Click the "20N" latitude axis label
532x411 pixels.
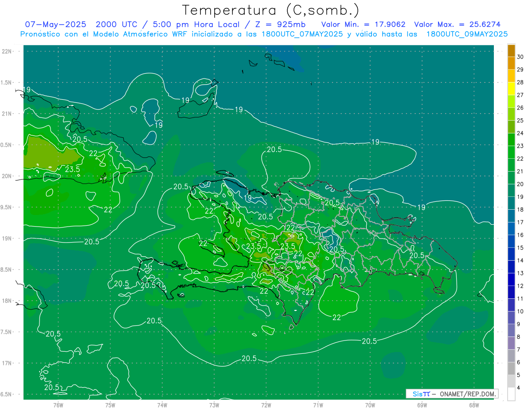click(7, 176)
